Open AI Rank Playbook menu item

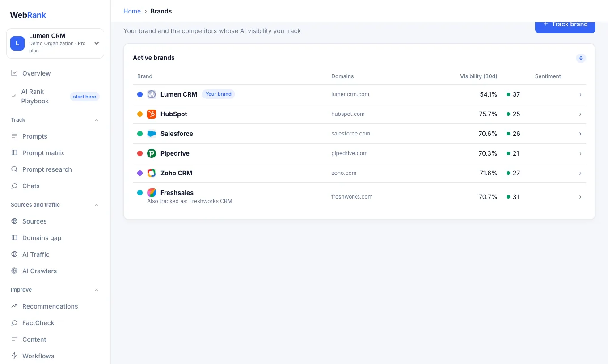coord(55,97)
